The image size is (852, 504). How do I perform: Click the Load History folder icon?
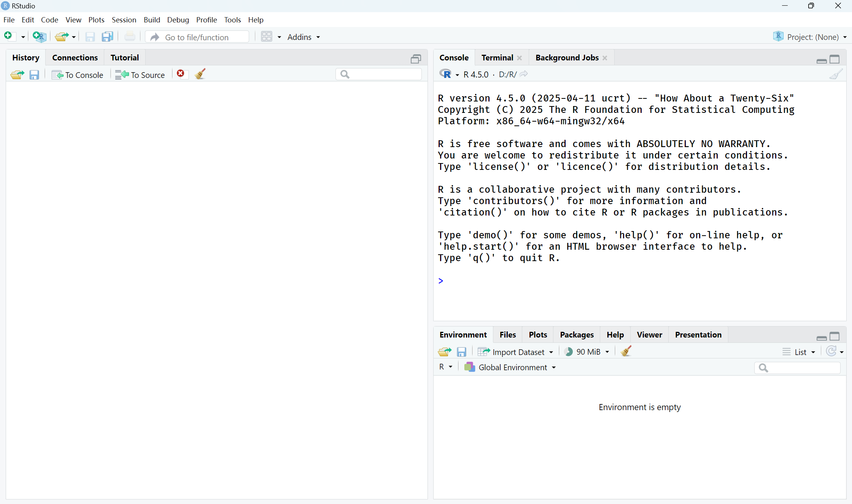[x=17, y=74]
